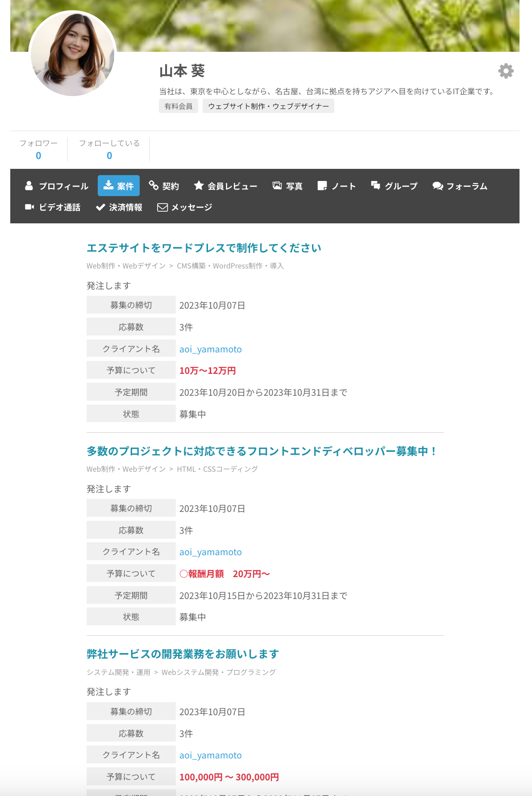Click the フォロワー count
Viewport: 532px width, 796px height.
(38, 155)
